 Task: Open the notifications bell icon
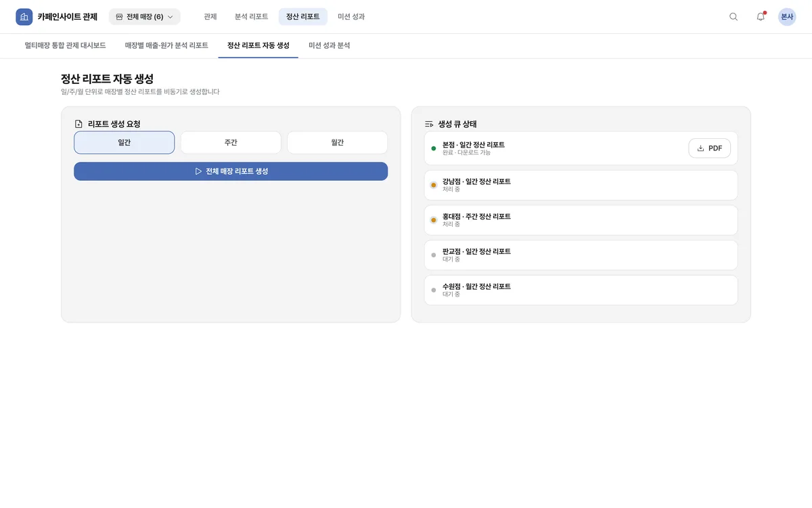[761, 17]
